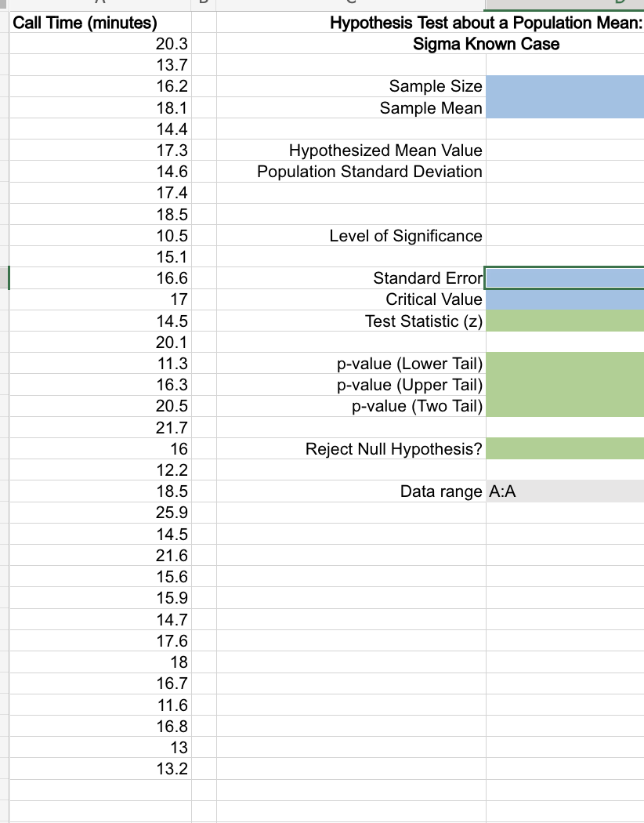Select the "Call Time (minutes)" header cell
The image size is (644, 823).
pos(100,23)
